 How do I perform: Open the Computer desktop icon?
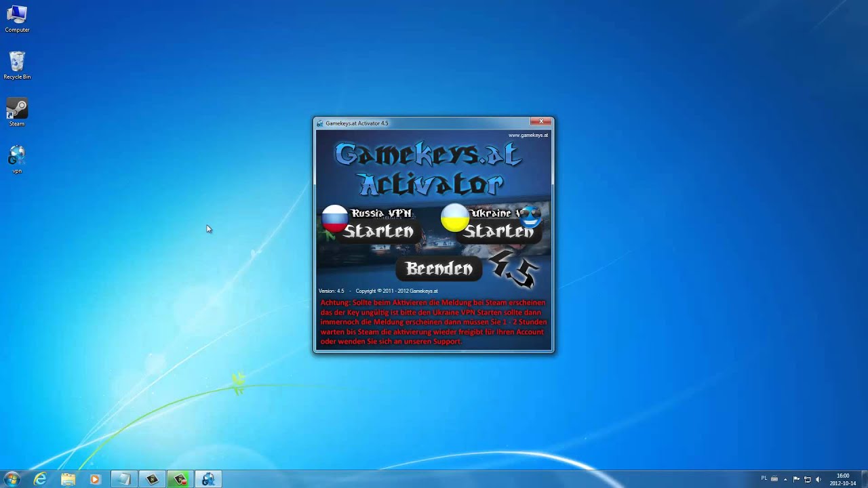click(17, 19)
